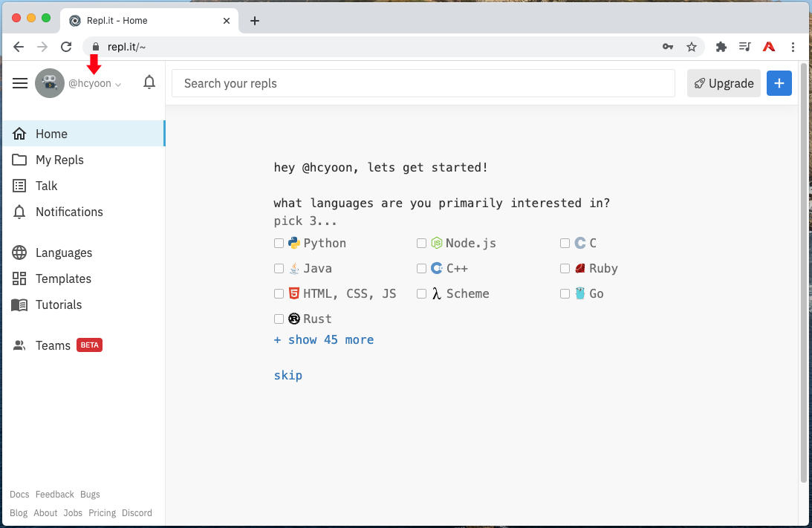View site info lock icon
Viewport: 812px width, 528px height.
[95, 47]
